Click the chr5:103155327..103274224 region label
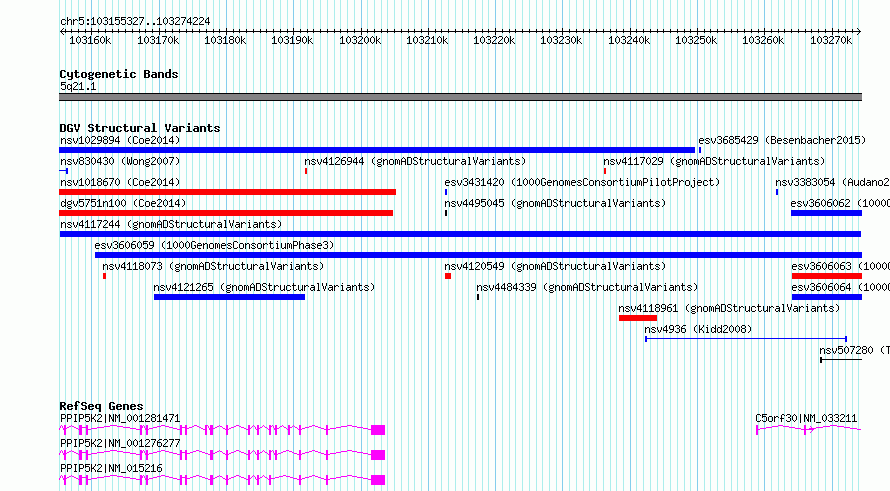 135,22
